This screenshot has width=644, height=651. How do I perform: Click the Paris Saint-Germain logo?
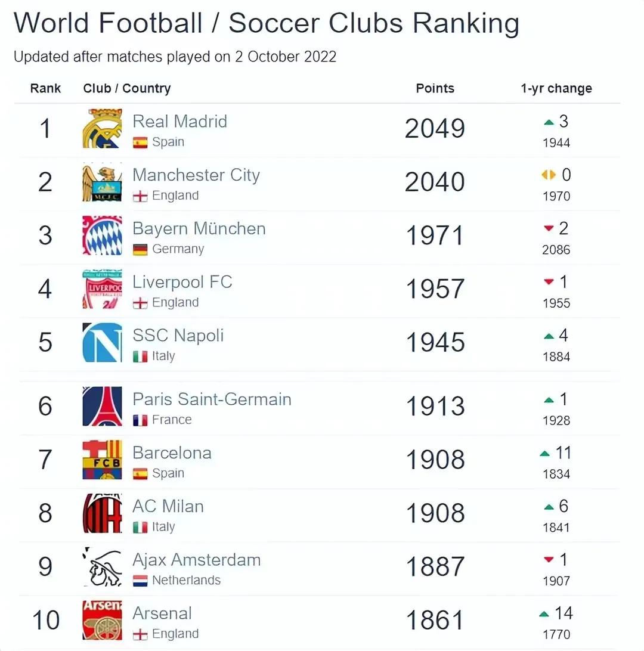click(102, 406)
